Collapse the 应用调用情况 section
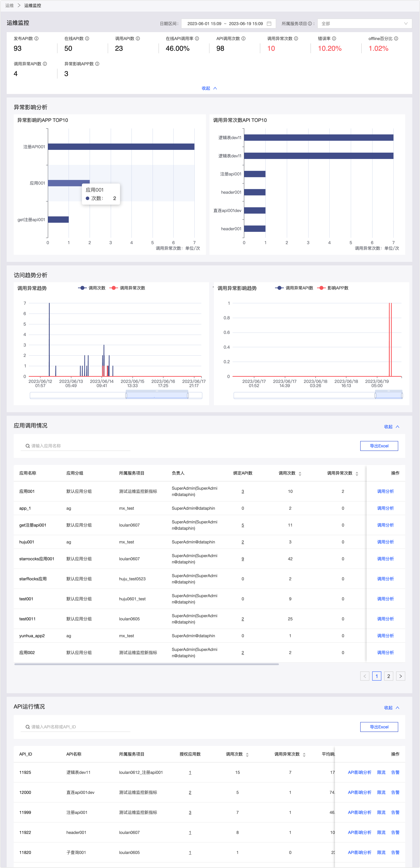 [392, 427]
